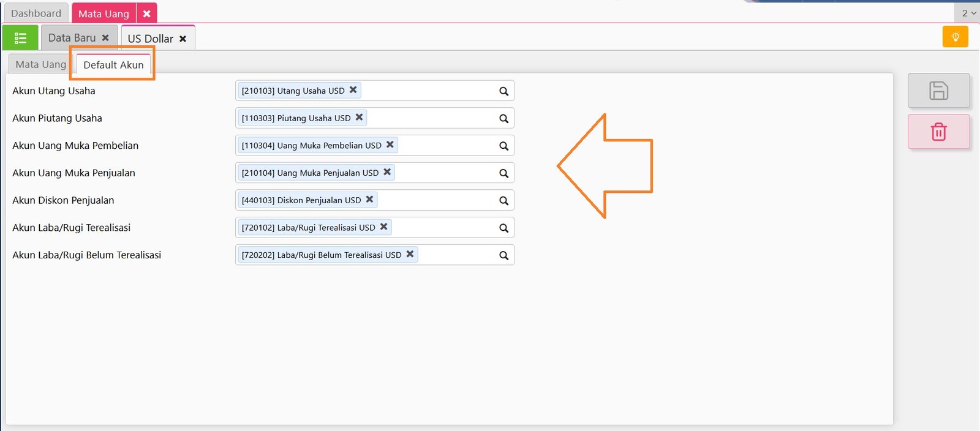
Task: Expand the dropdown labeled 2 at top right
Action: point(968,13)
